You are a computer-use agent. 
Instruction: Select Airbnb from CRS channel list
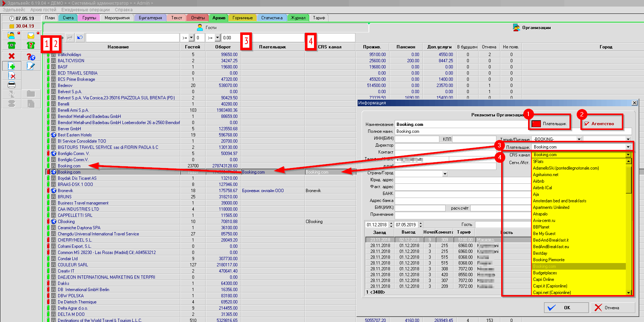click(539, 181)
